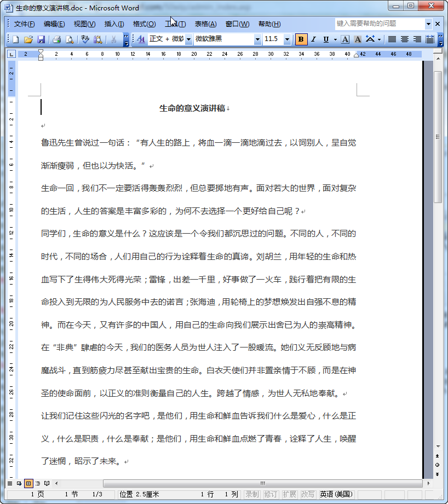Viewport: 448px width, 504px height.
Task: Apply justified alignment to the text
Action: 392,39
